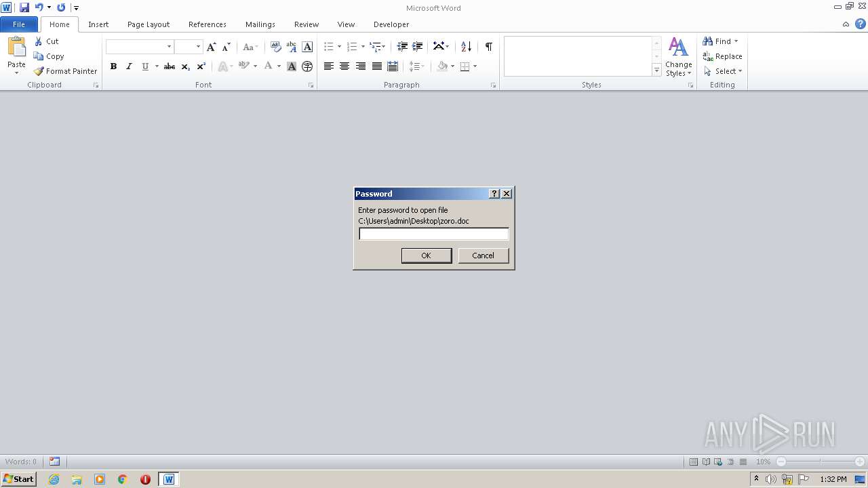Click the Copy icon

point(39,56)
